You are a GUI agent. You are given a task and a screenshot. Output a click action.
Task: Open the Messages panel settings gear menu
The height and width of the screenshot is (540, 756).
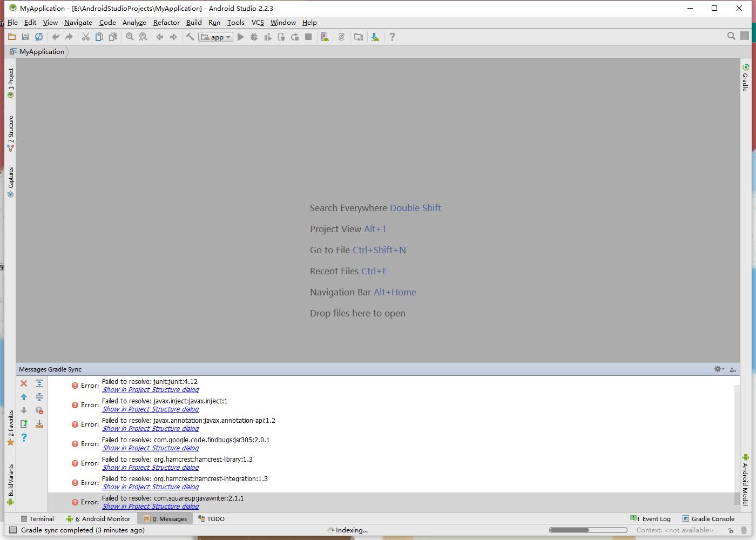tap(718, 369)
